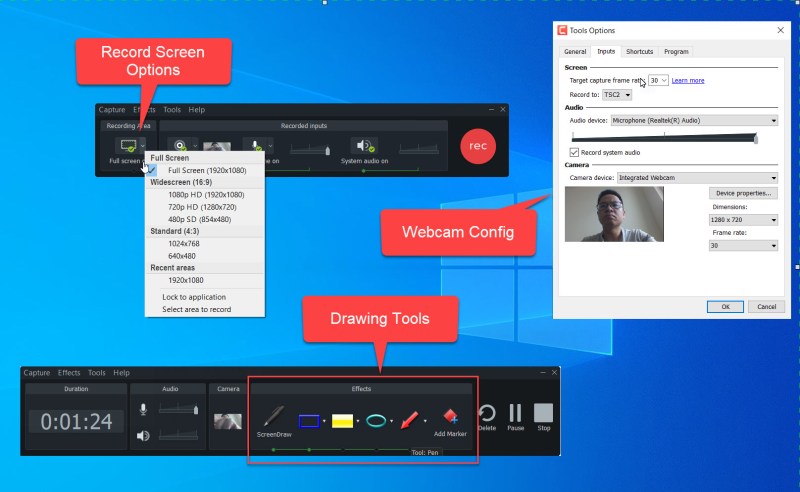Start recording with the red rec button

click(x=478, y=146)
